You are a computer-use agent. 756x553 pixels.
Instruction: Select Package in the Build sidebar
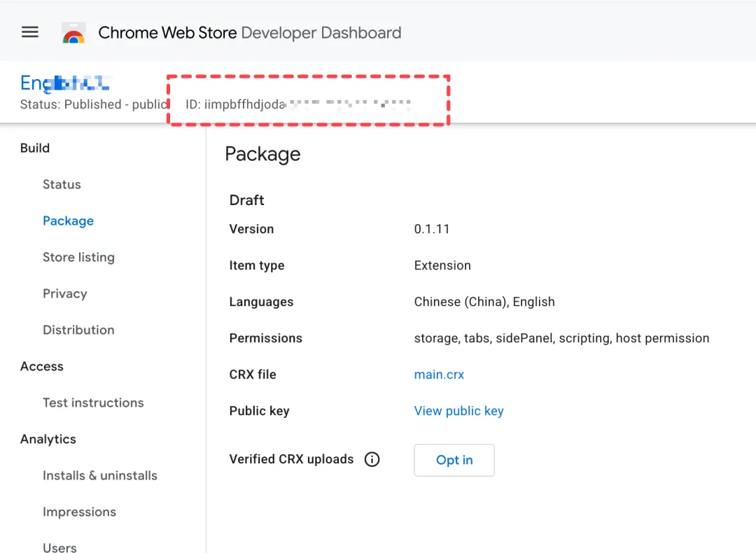[69, 220]
